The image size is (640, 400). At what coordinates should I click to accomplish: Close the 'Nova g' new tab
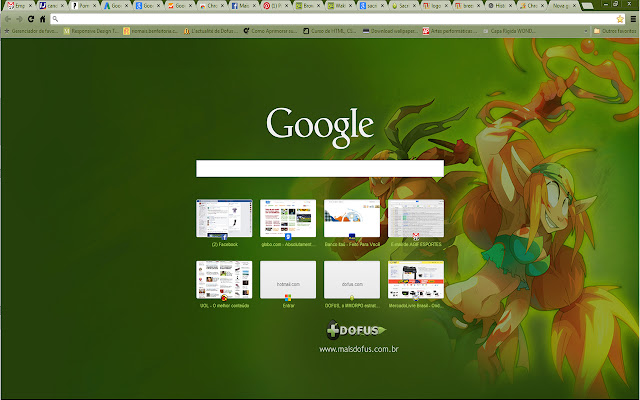[574, 6]
